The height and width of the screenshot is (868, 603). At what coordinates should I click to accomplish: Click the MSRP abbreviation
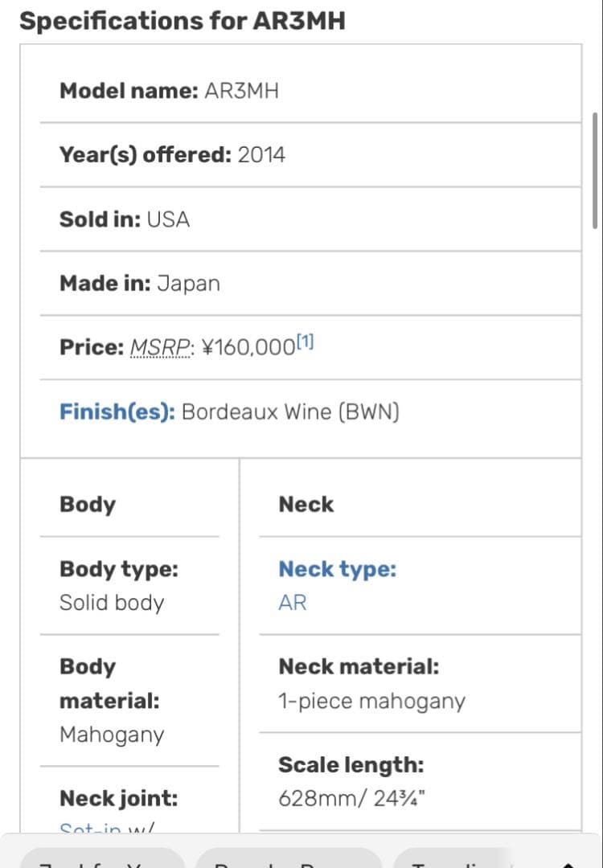[x=161, y=348]
